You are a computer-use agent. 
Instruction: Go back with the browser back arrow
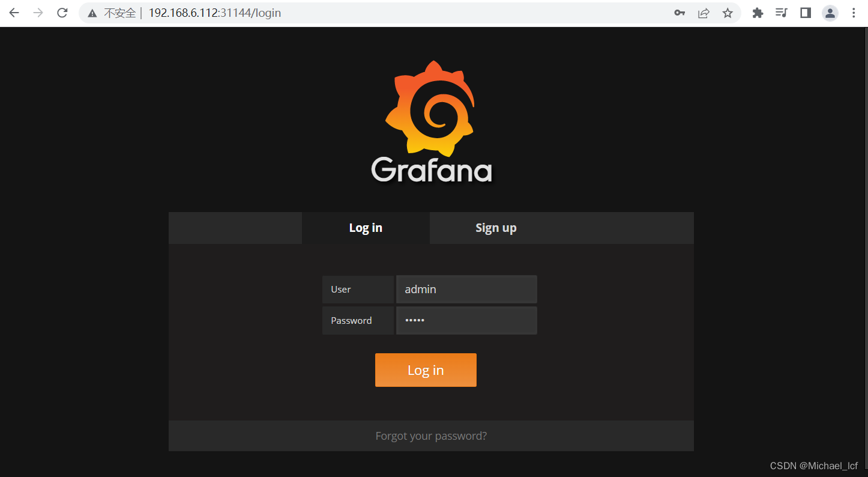tap(14, 13)
